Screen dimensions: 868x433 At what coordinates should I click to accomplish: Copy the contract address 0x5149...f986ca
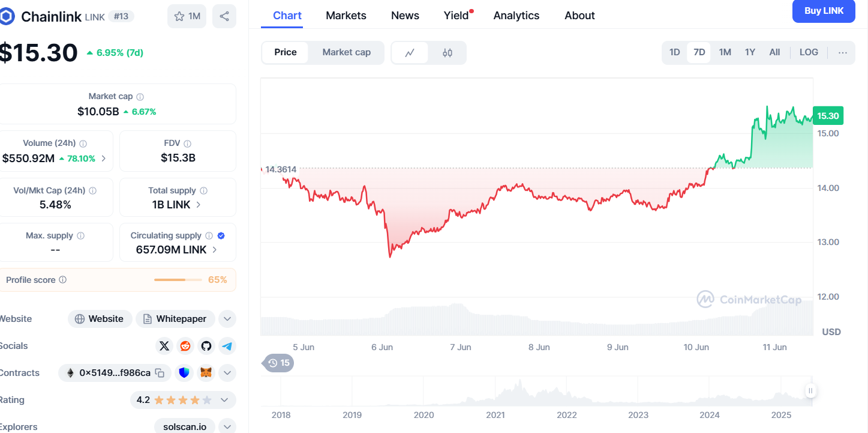(x=160, y=373)
